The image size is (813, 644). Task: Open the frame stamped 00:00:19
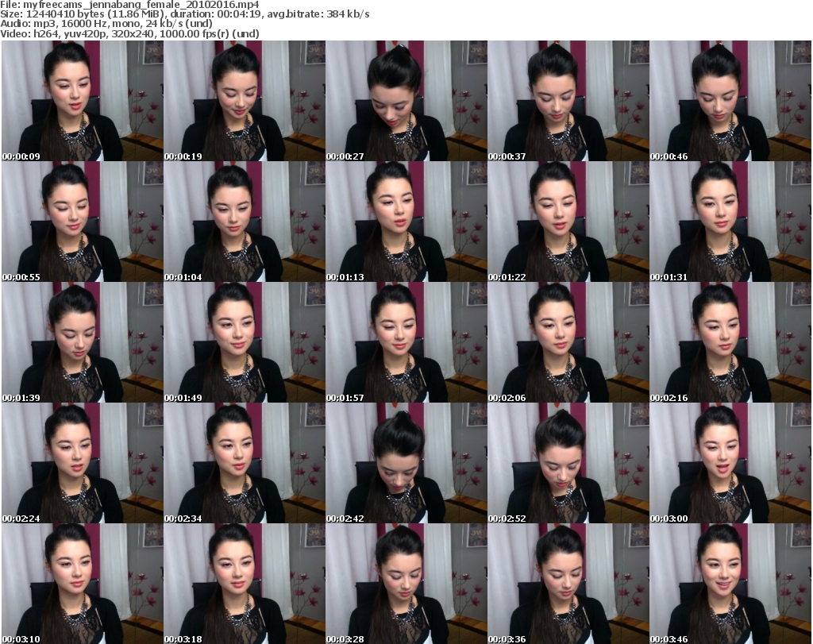pos(245,101)
